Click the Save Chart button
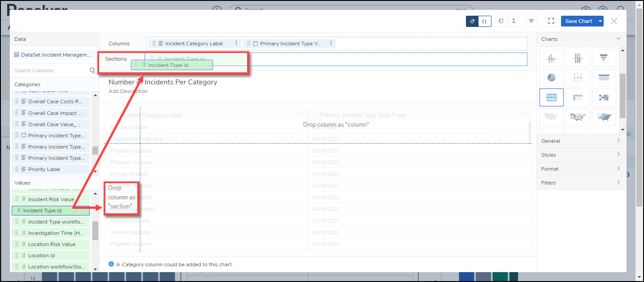The height and width of the screenshot is (282, 644). click(x=579, y=21)
